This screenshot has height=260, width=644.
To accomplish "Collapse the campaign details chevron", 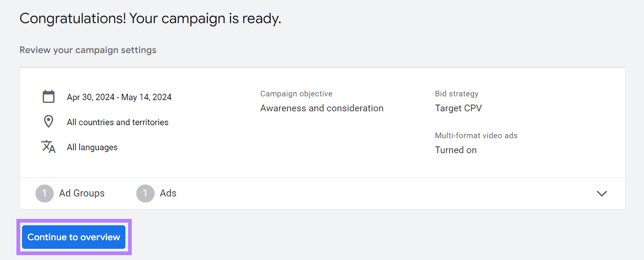I will click(601, 194).
